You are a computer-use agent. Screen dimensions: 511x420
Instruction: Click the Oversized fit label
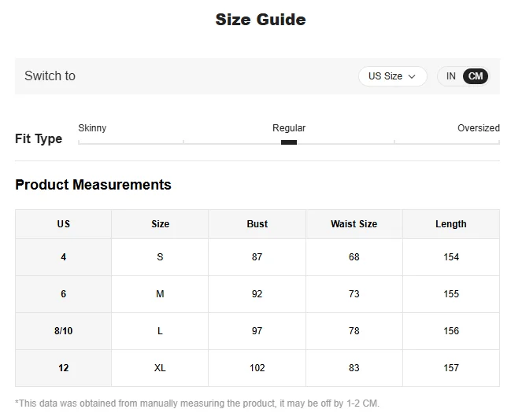pyautogui.click(x=478, y=128)
